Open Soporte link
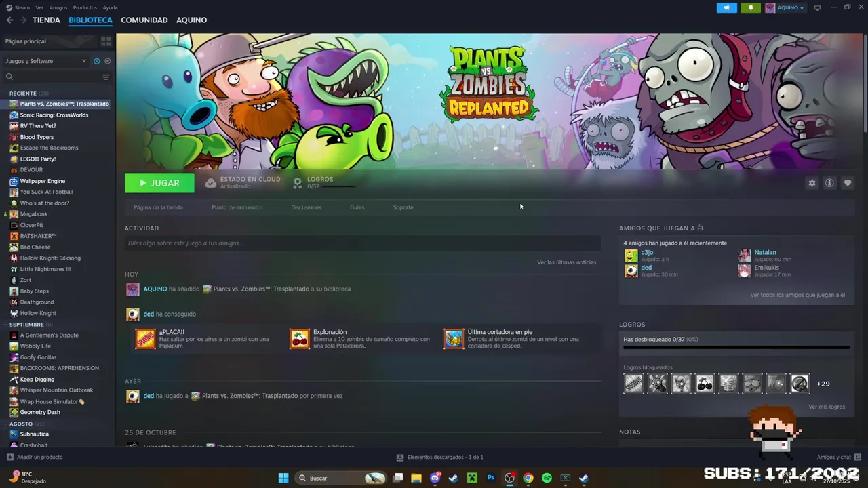The image size is (868, 488). [403, 207]
